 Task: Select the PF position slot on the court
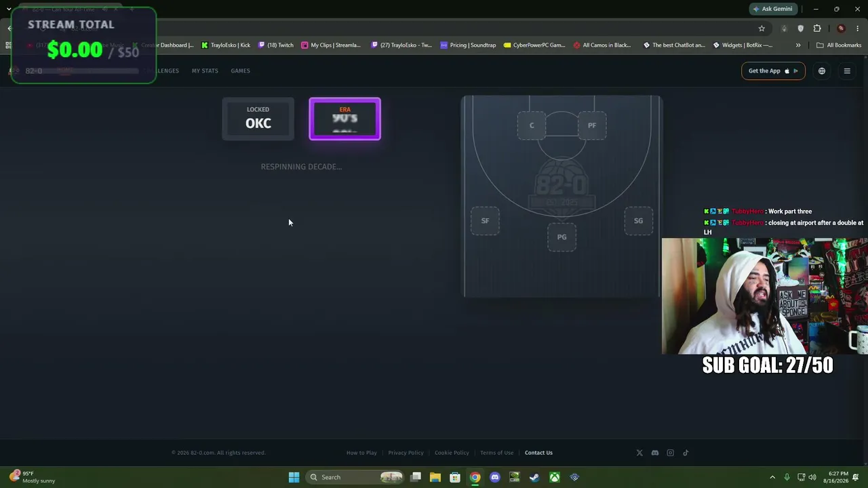(x=592, y=125)
